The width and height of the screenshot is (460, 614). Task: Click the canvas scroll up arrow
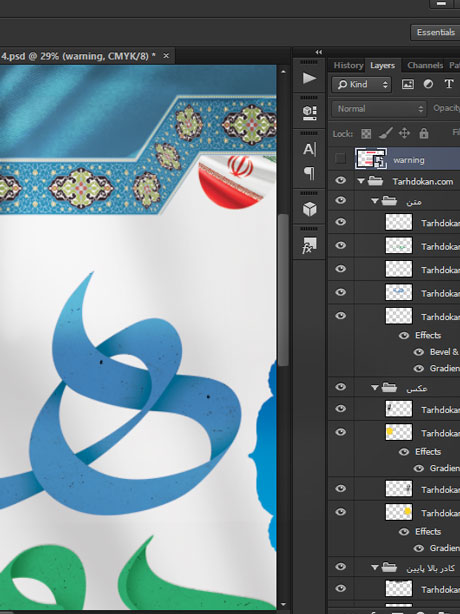pos(283,72)
